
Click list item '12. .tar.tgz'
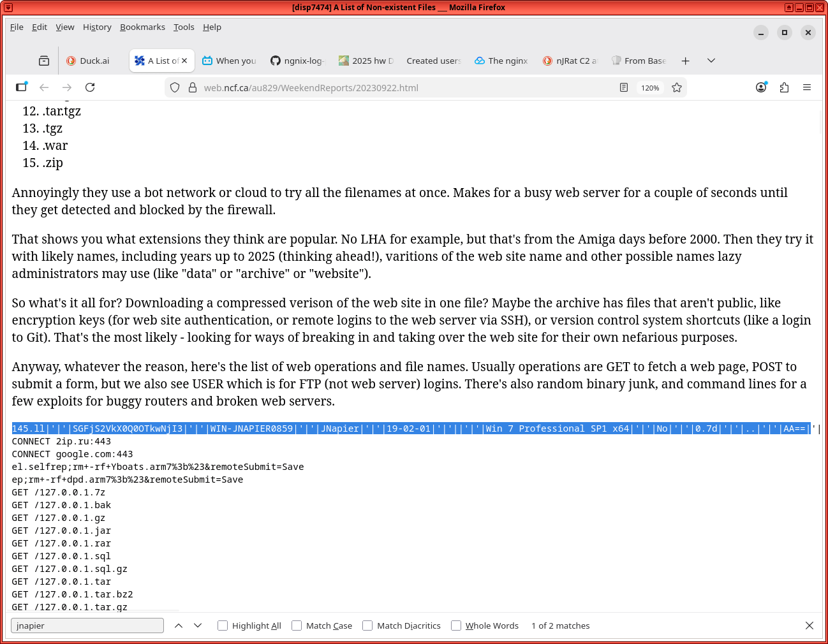coord(52,111)
